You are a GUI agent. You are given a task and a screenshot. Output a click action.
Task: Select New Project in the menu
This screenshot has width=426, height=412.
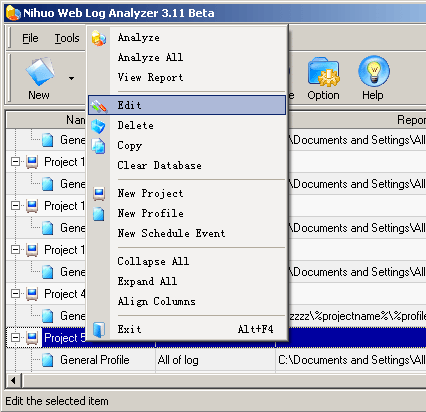tap(187, 193)
